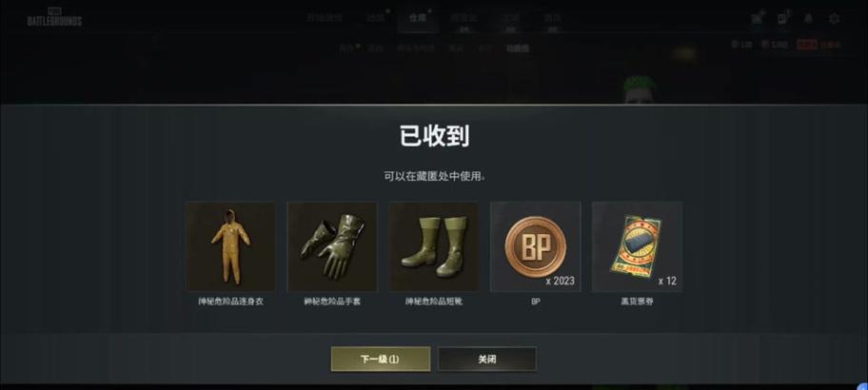
Task: Open the events icon left of the bell
Action: pos(782,19)
